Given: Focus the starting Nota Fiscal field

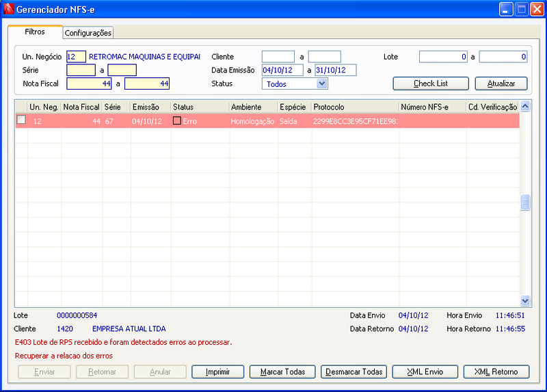Looking at the screenshot, I should [x=89, y=83].
